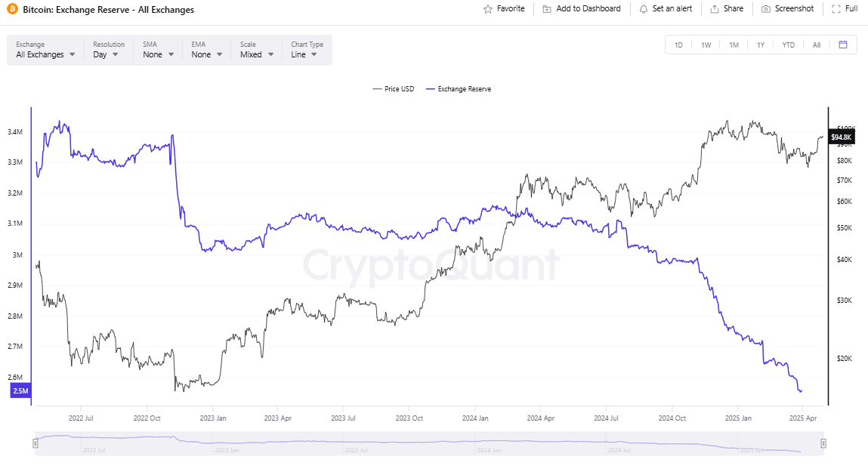Open the calendar date picker icon
Viewport: 868px width, 469px height.
[843, 45]
